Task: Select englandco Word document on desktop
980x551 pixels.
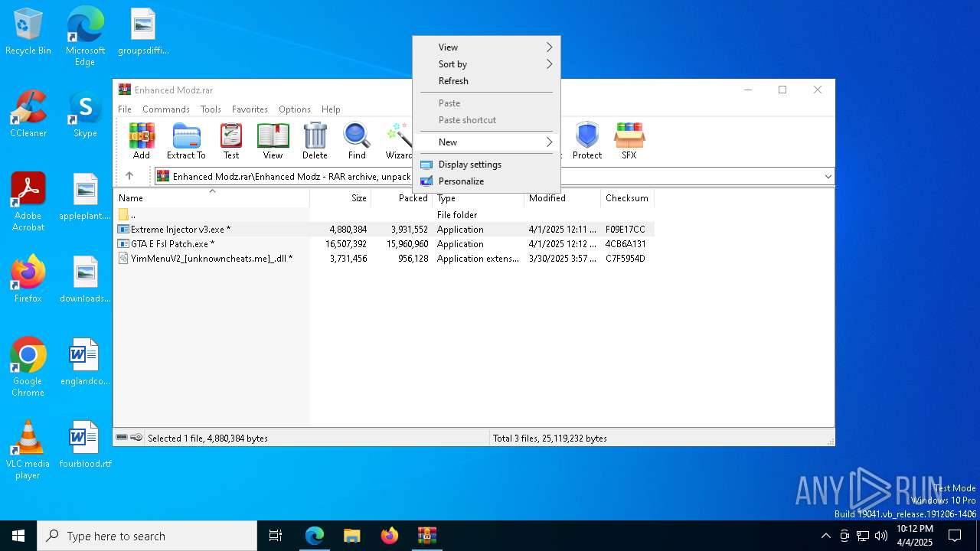Action: point(85,363)
